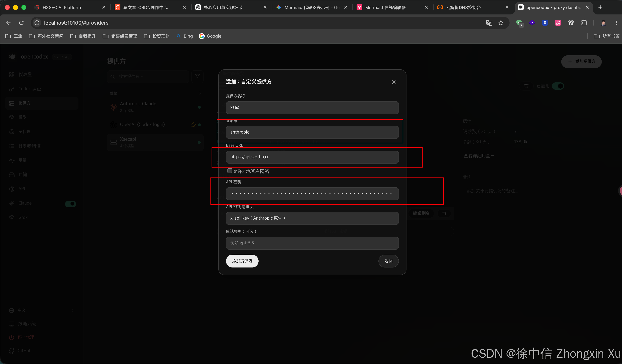This screenshot has height=364, width=622.
Task: Close the HXSEC AI Platform tab
Action: (x=104, y=7)
